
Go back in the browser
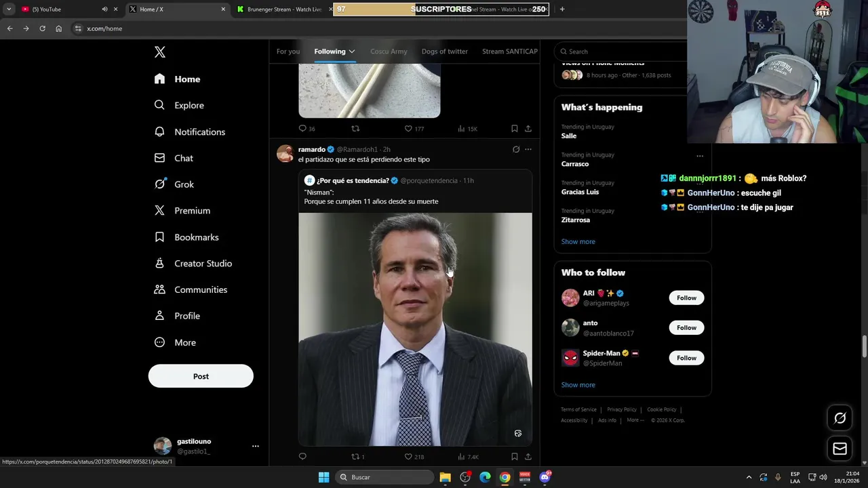(x=9, y=28)
